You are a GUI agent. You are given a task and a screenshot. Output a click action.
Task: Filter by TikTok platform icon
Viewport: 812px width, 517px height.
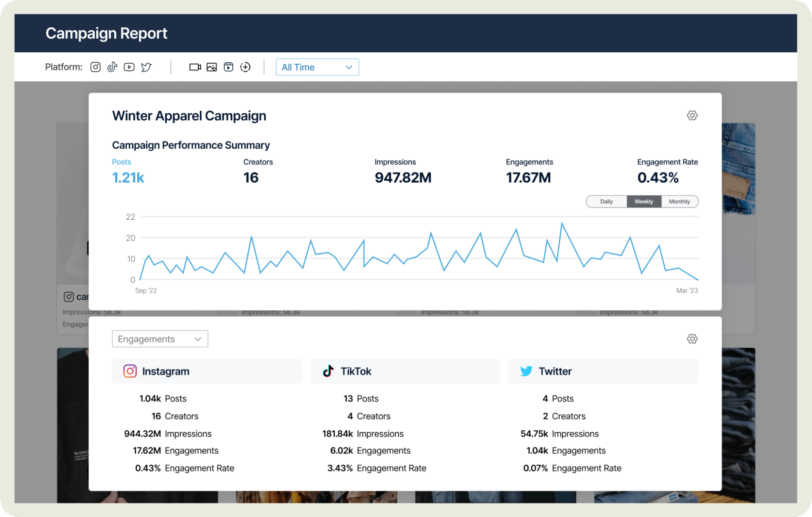112,67
